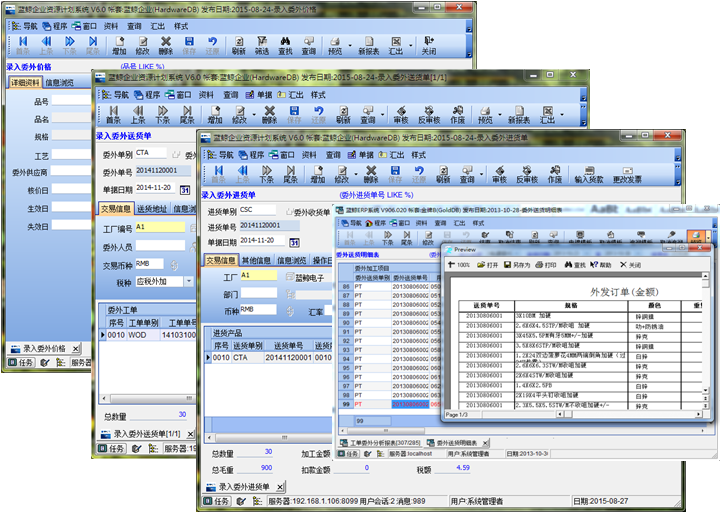Open 税种 应税外加 dropdown in 送货单 window
The image size is (721, 513).
click(x=189, y=281)
